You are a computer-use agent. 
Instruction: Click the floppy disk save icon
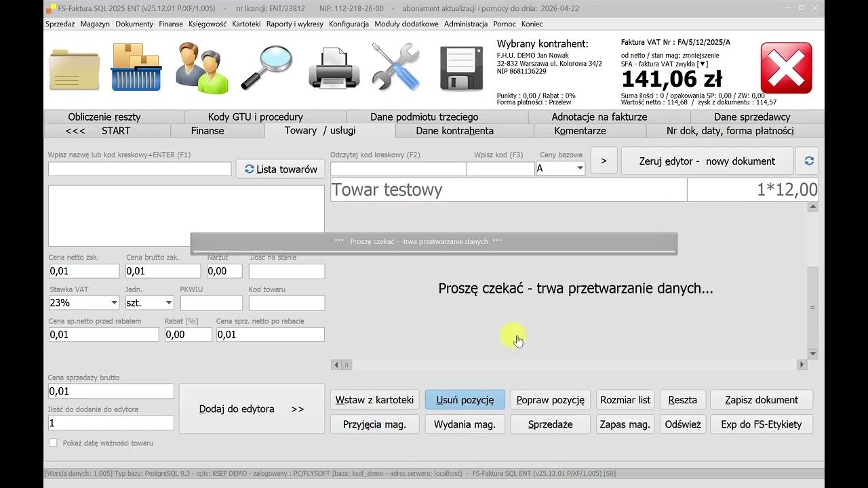462,68
